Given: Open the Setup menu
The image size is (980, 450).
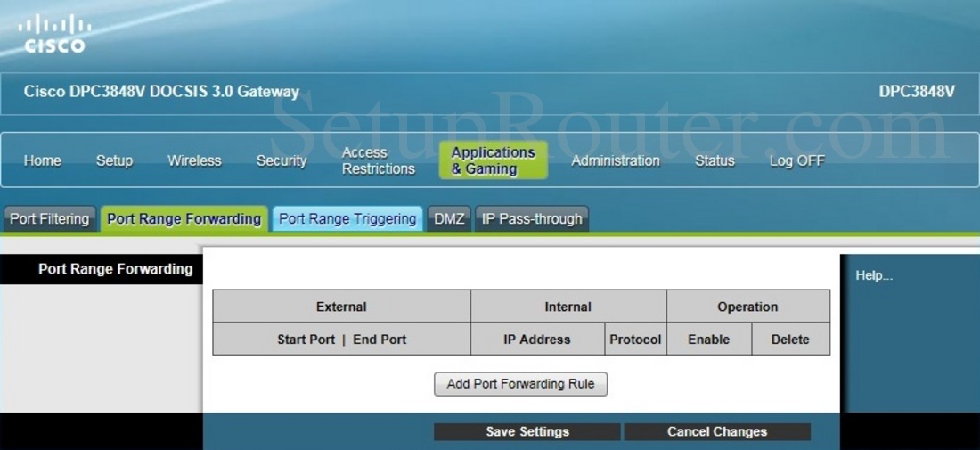Looking at the screenshot, I should pos(114,160).
